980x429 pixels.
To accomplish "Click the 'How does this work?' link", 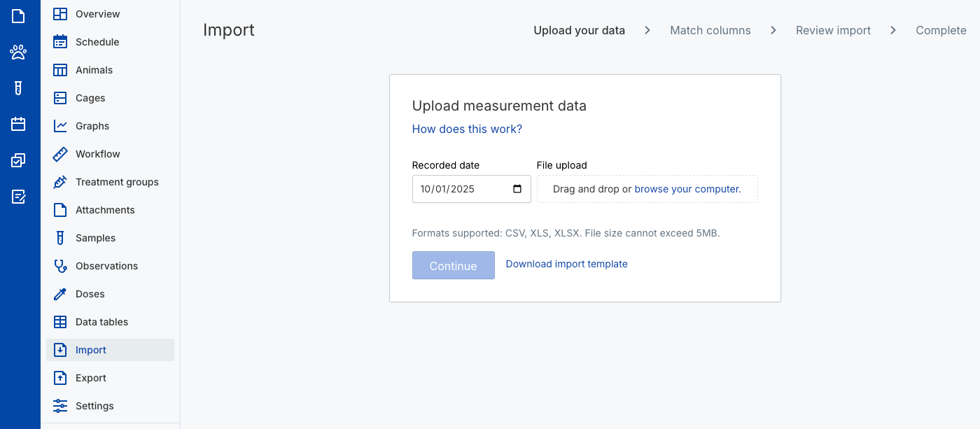I will coord(467,129).
